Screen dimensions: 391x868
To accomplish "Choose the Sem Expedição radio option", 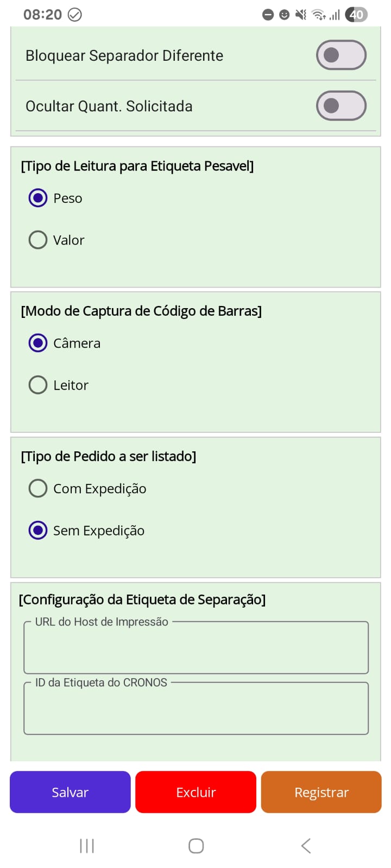I will tap(38, 530).
